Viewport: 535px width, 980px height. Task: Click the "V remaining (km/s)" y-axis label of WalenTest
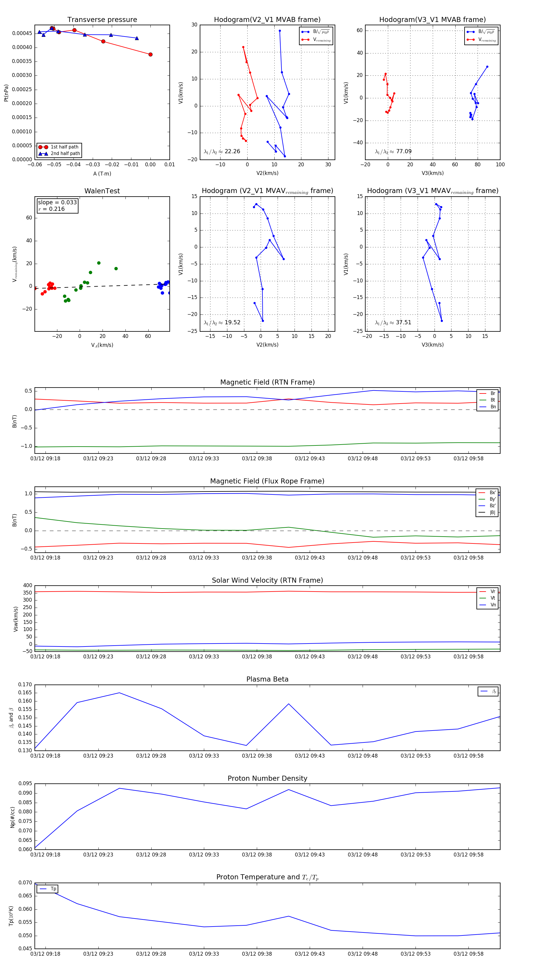15,264
